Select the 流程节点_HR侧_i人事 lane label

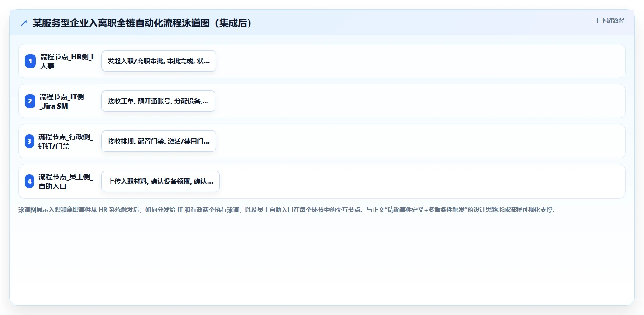click(67, 61)
